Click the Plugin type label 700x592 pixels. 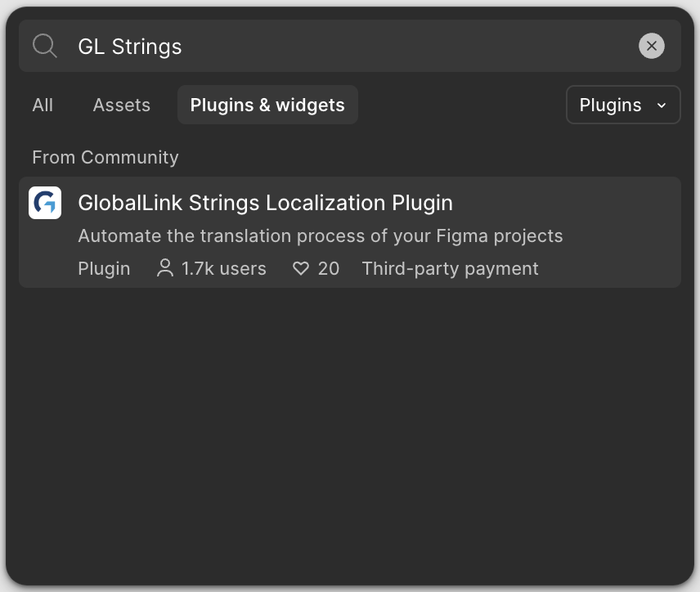(104, 269)
